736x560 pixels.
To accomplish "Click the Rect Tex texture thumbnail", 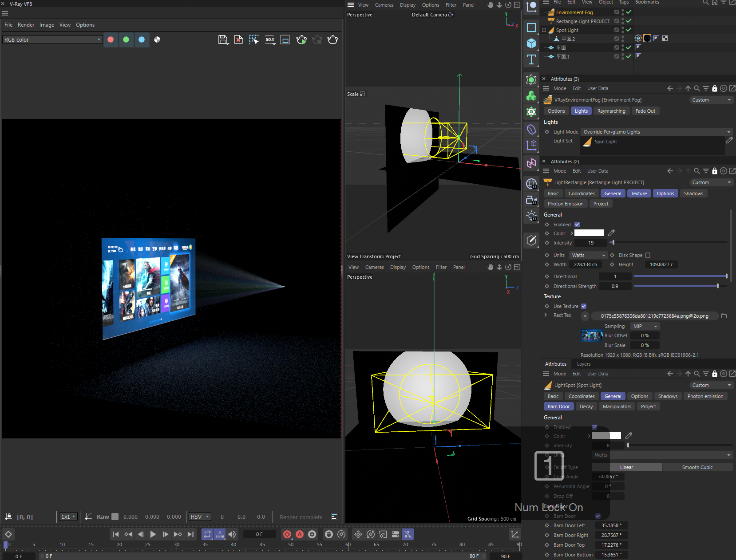I will tap(591, 335).
